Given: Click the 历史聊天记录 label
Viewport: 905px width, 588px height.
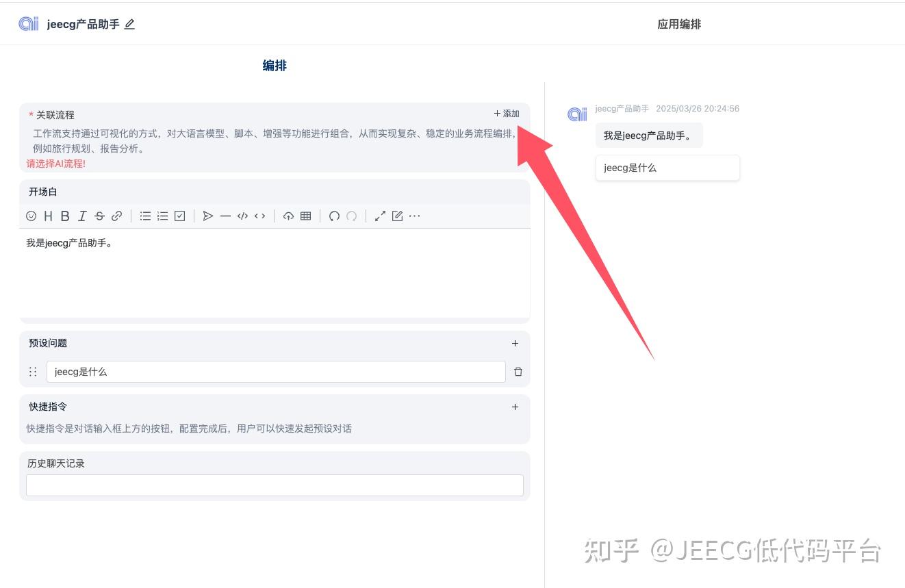Looking at the screenshot, I should tap(56, 463).
